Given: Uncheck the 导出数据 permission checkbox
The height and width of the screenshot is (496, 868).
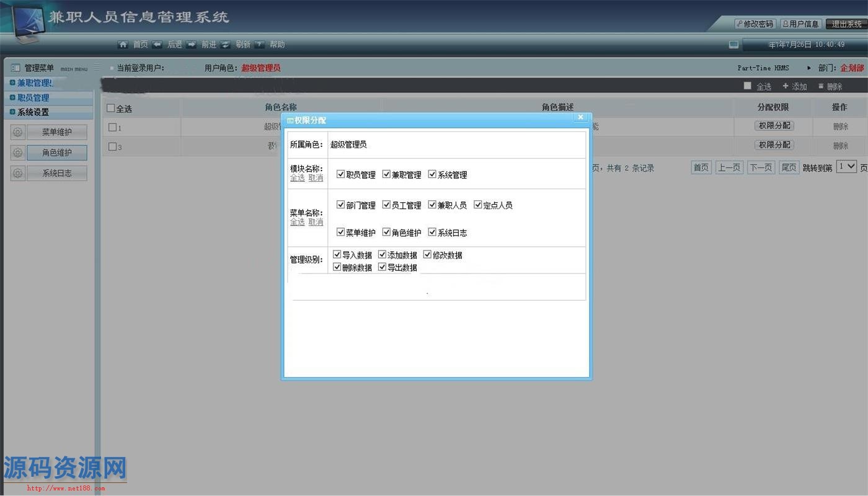Looking at the screenshot, I should (x=382, y=267).
